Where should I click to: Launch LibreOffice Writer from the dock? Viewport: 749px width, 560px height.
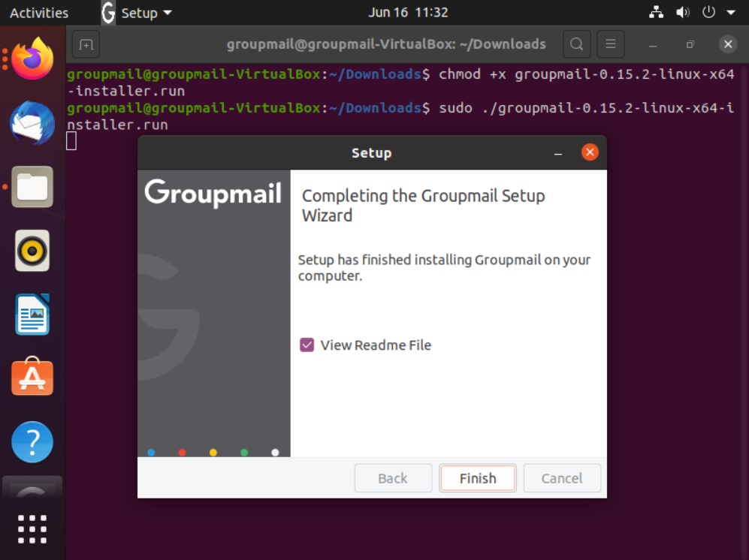coord(32,315)
